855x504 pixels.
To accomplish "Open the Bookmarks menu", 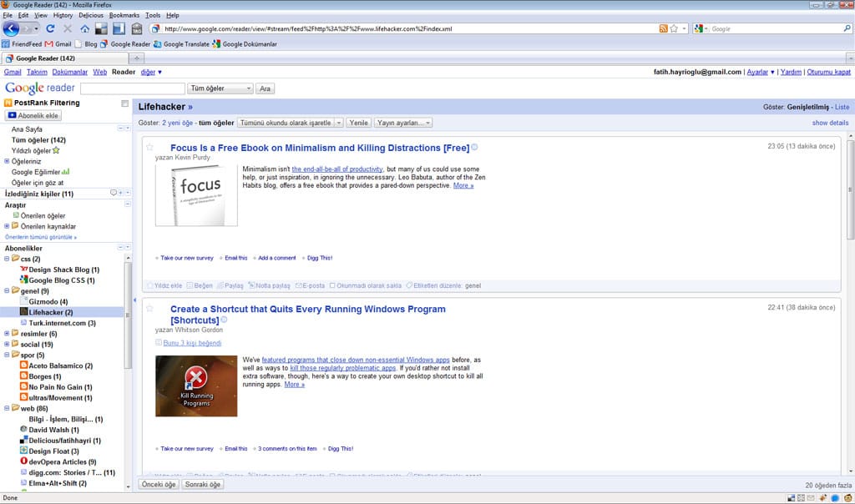I will point(124,15).
